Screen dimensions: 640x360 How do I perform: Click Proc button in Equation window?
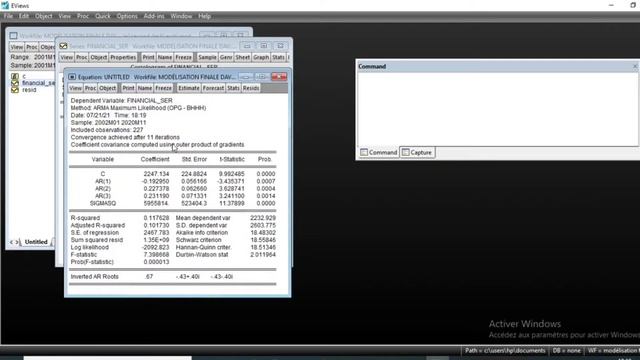tap(90, 88)
